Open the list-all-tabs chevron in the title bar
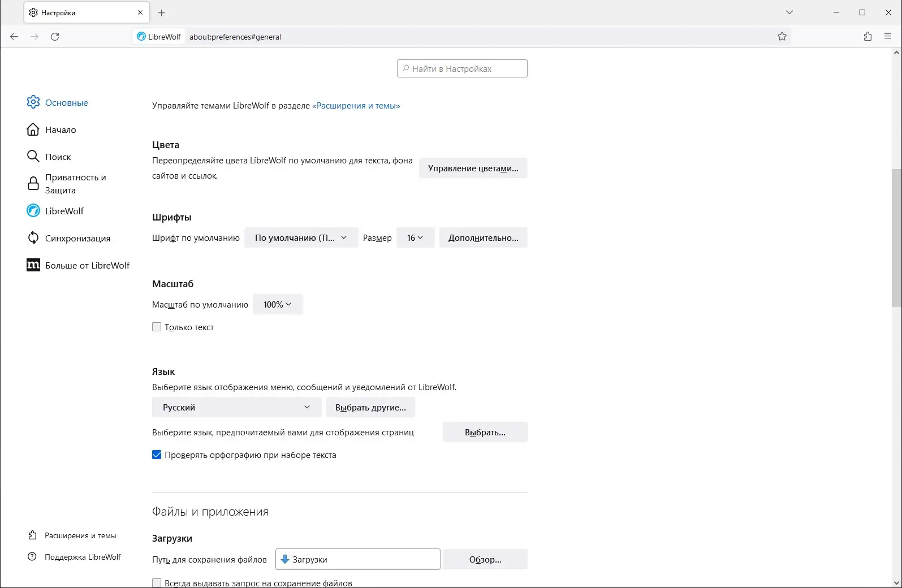This screenshot has height=588, width=902. [x=789, y=12]
